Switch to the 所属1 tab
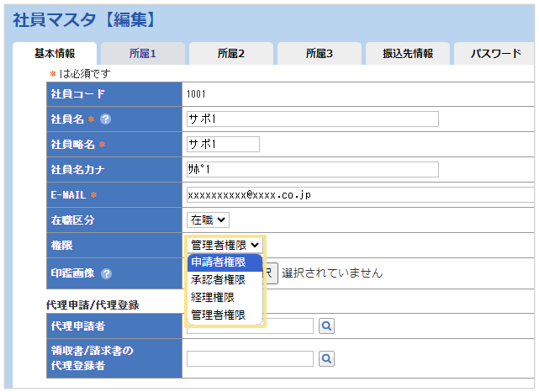The height and width of the screenshot is (392, 539). point(143,54)
